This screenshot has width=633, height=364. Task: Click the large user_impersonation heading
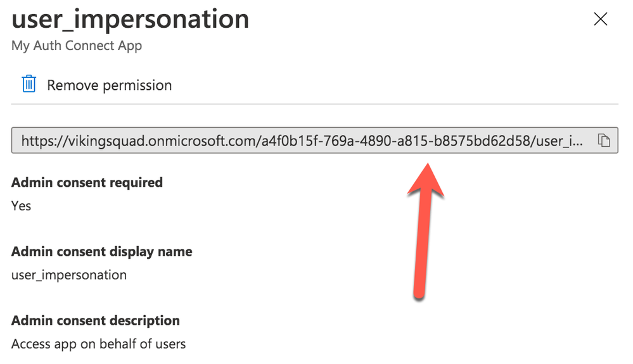click(130, 20)
